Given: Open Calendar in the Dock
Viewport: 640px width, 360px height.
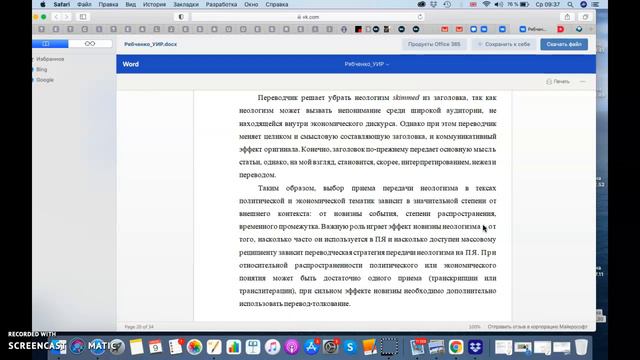Looking at the screenshot, I should tap(156, 347).
